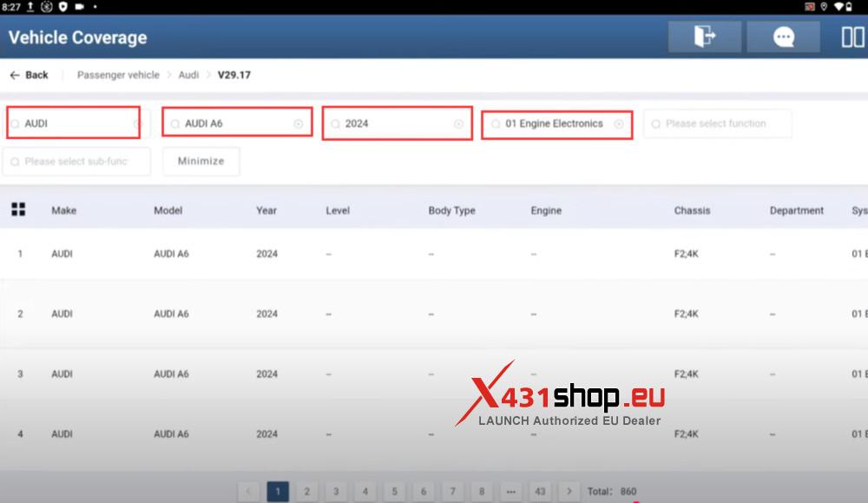This screenshot has height=503, width=868.
Task: Click the search icon in sub-function filter field
Action: pos(15,162)
